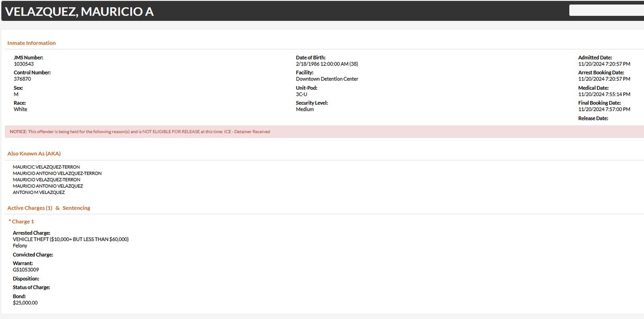Click the Convicted Charge label
Screen dimensions: 644x319
pos(33,255)
